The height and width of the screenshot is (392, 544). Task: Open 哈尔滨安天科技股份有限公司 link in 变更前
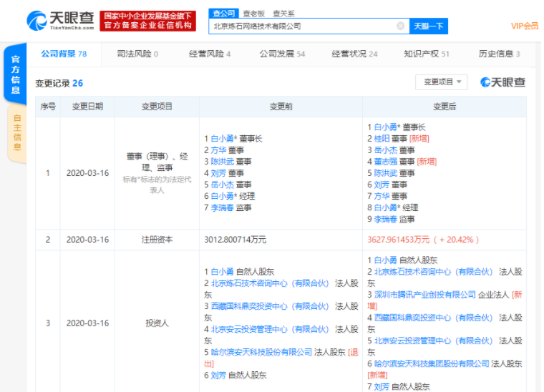261,352
